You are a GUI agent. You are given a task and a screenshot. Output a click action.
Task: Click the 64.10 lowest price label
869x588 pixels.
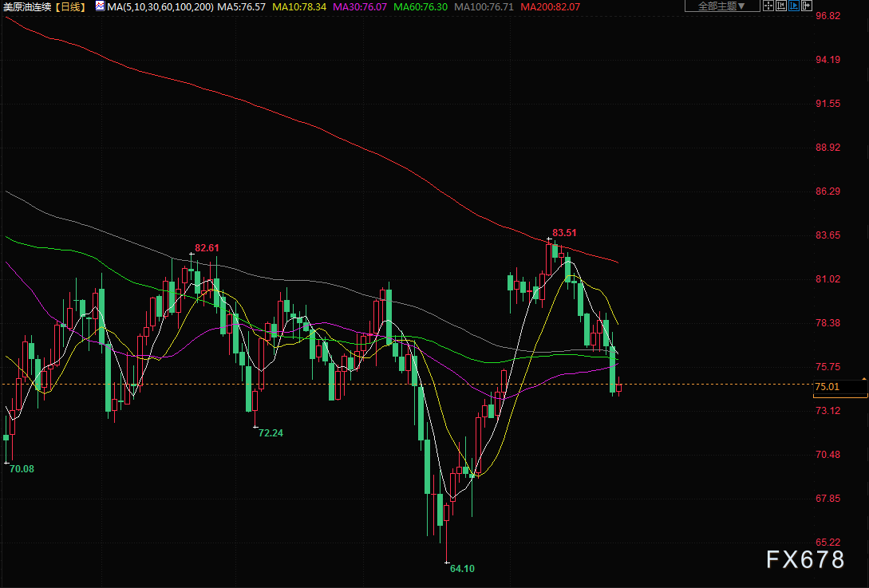(x=462, y=569)
